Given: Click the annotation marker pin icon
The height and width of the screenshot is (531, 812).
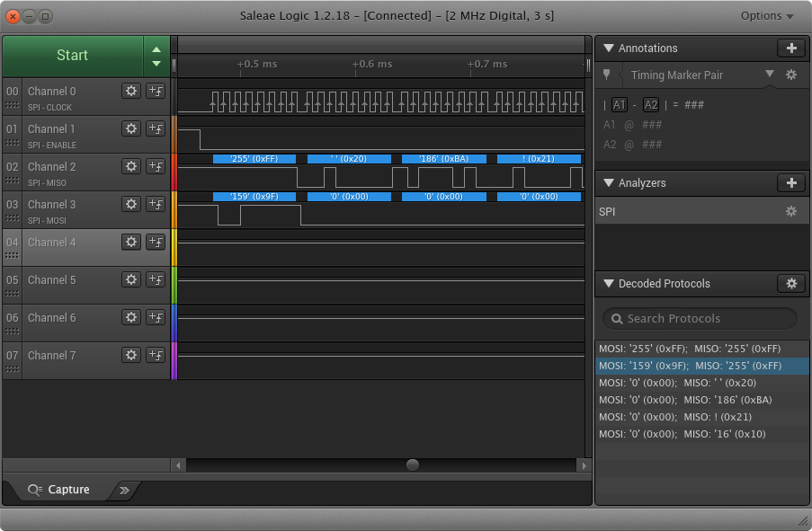Looking at the screenshot, I should 606,75.
